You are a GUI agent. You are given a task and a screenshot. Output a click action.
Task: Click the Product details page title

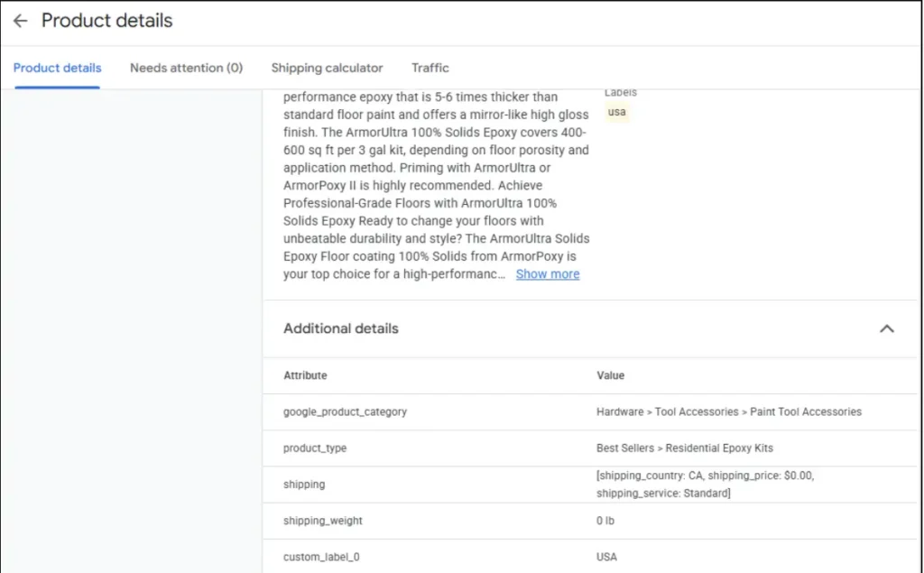click(106, 21)
